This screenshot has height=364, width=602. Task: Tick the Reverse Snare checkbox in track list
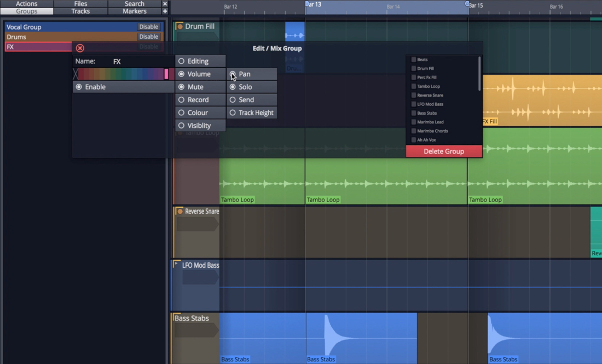pos(414,95)
